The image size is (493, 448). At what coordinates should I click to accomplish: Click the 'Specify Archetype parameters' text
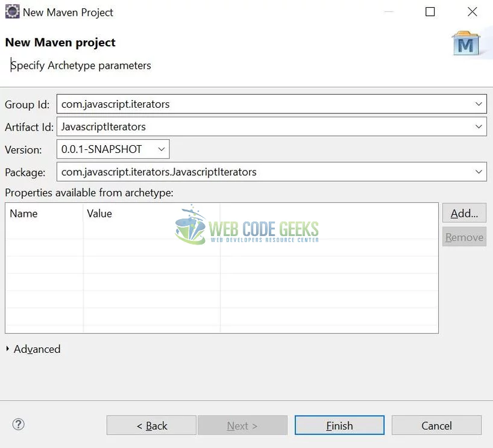[81, 66]
